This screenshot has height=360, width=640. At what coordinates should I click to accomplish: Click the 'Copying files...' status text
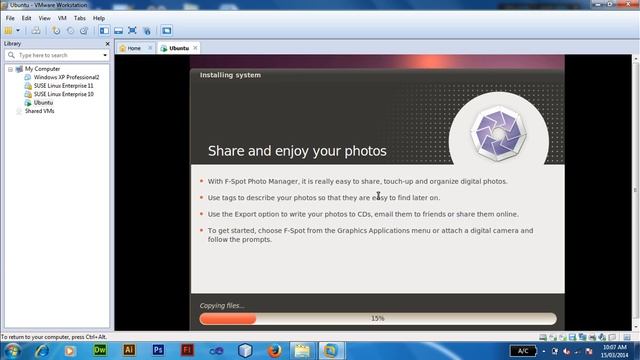click(222, 306)
